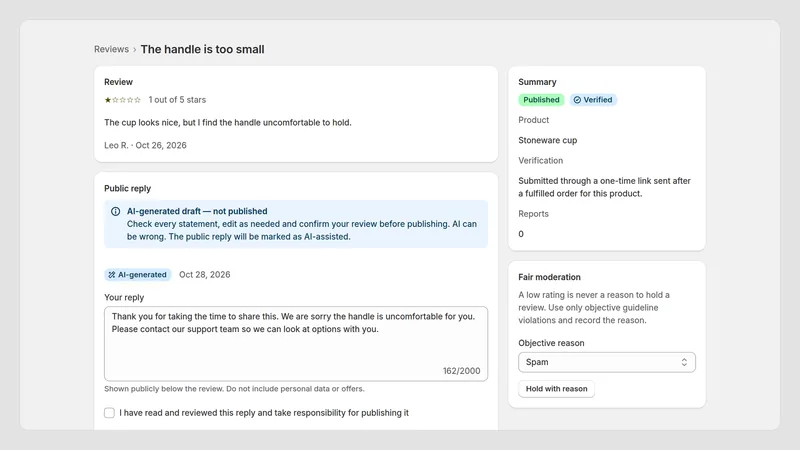Screen dimensions: 800x450
Task: Click the 'Summary' card heading
Action: (x=537, y=82)
